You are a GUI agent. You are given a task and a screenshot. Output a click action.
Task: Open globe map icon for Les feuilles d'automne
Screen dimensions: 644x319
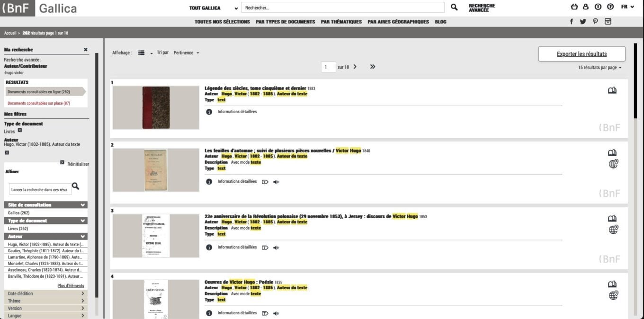point(613,164)
